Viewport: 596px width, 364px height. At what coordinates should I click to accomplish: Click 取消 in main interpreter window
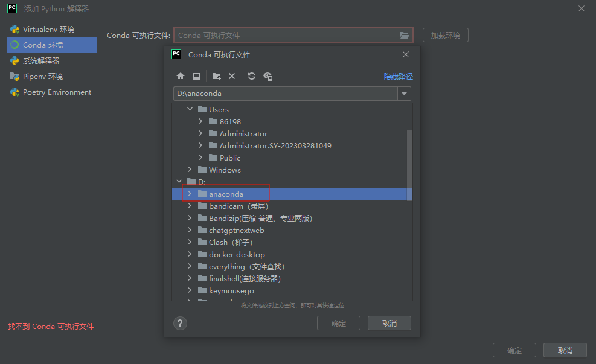(565, 350)
